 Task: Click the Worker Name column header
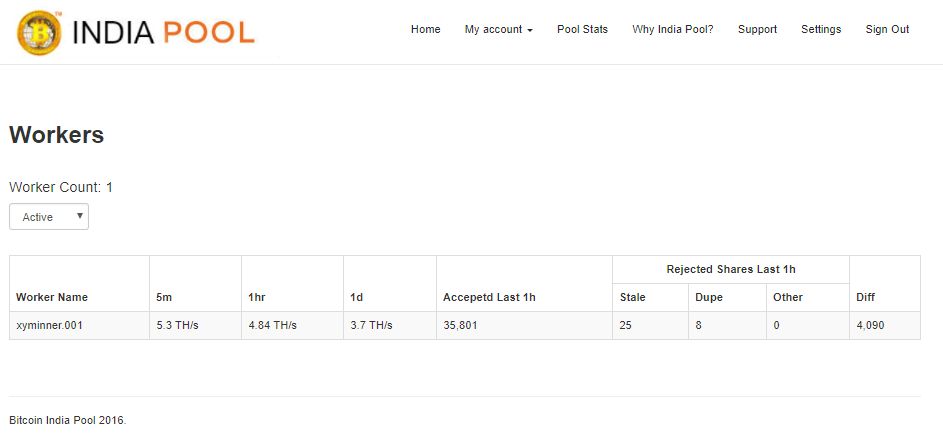click(x=52, y=297)
